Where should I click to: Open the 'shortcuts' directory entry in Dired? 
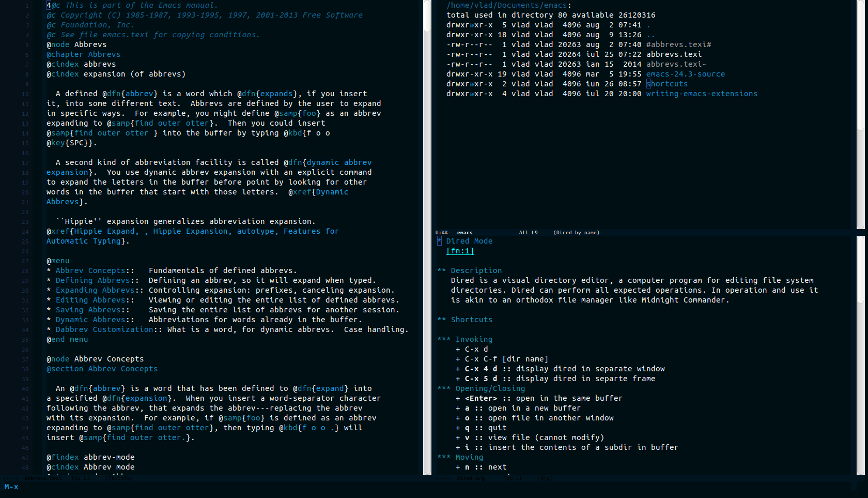click(667, 84)
